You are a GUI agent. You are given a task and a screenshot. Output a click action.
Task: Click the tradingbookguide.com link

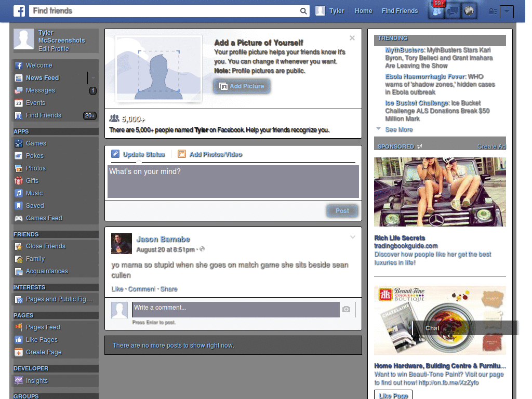point(406,246)
